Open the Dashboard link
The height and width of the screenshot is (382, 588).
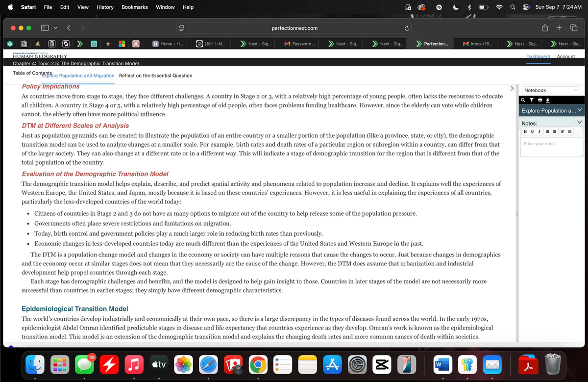(x=538, y=56)
